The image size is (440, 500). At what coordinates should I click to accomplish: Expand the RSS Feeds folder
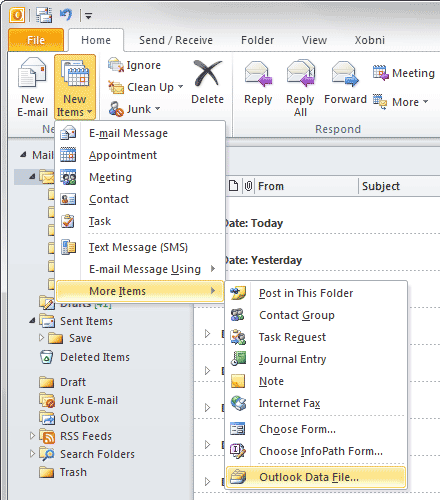pos(32,435)
